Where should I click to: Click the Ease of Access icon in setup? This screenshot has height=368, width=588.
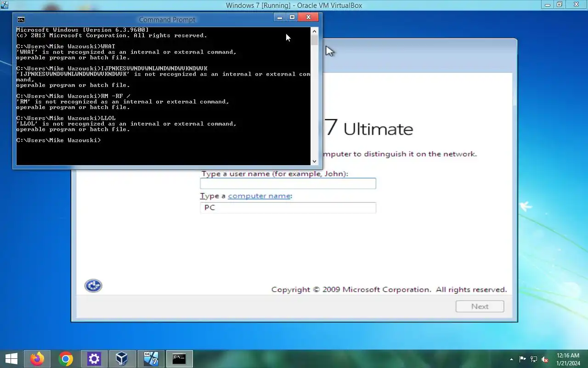pyautogui.click(x=93, y=286)
